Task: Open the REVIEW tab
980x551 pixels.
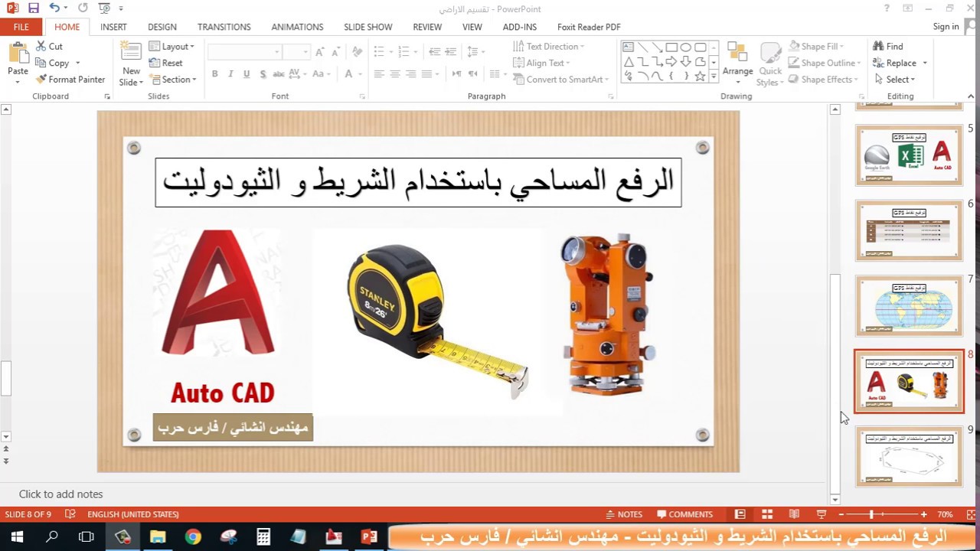Action: (427, 27)
